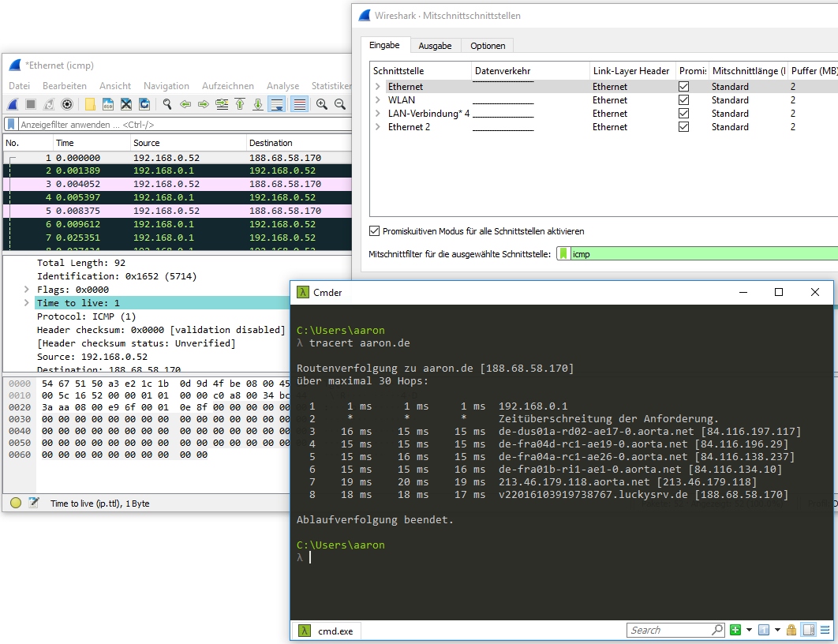This screenshot has height=644, width=838.
Task: Go back to the previous packet arrow
Action: pyautogui.click(x=185, y=104)
